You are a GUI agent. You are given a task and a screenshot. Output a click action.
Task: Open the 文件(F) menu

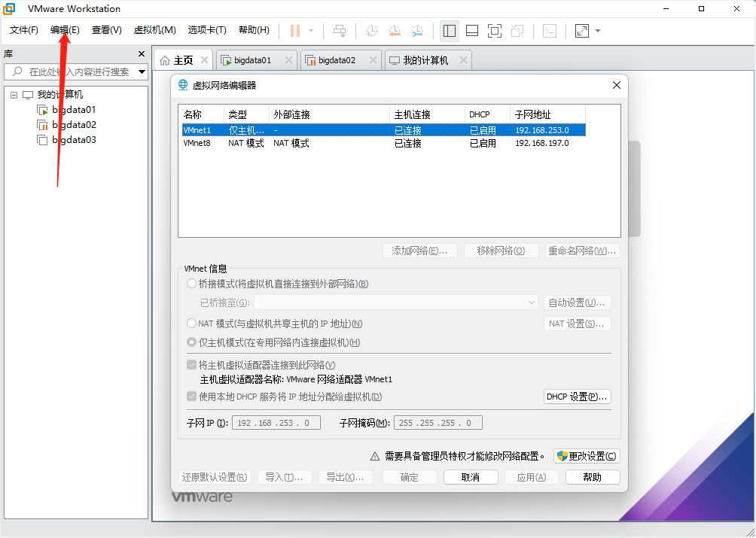[x=23, y=30]
